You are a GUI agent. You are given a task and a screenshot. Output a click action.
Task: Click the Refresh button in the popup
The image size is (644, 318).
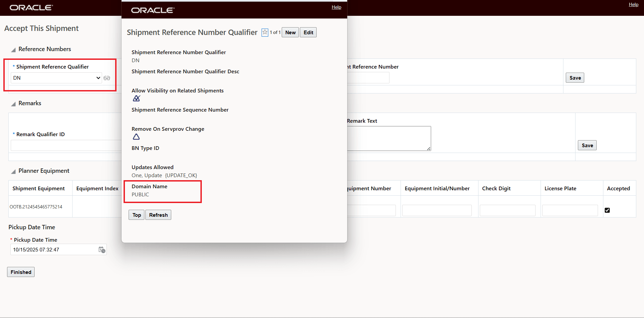tap(158, 215)
